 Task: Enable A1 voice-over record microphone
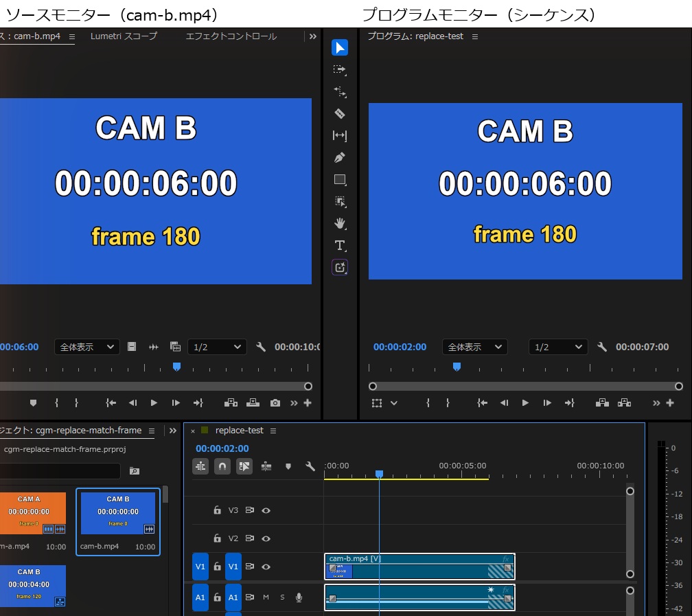(x=299, y=597)
